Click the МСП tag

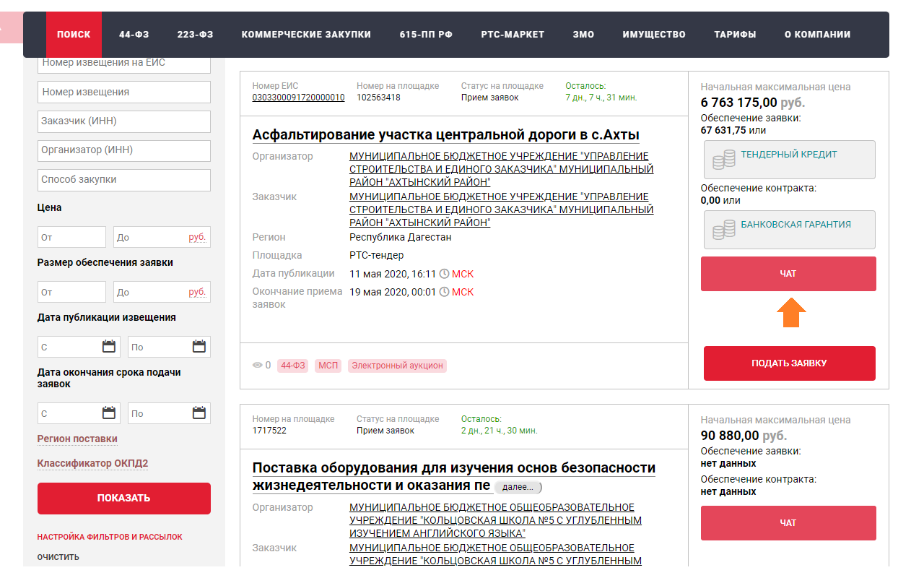pos(328,366)
